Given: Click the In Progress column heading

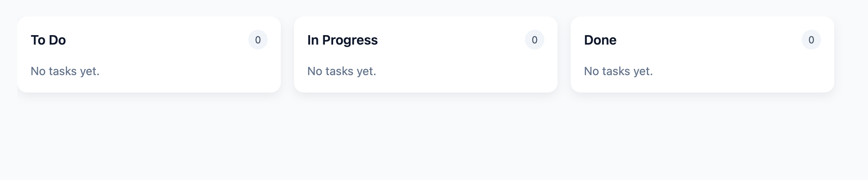Looking at the screenshot, I should coord(342,40).
